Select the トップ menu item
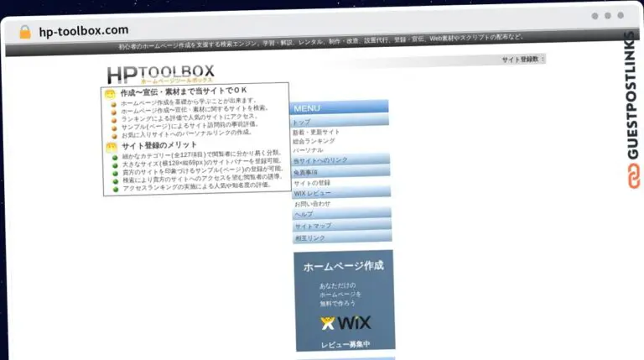The width and height of the screenshot is (644, 360). pos(340,121)
